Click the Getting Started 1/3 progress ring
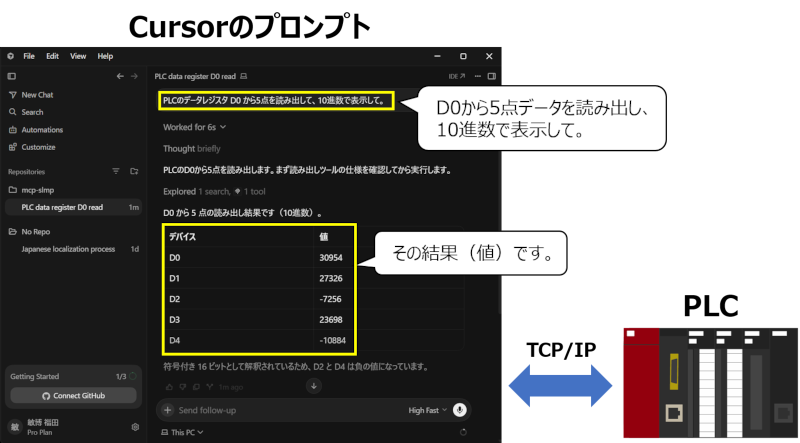Screen dimensions: 800x443 [x=133, y=376]
